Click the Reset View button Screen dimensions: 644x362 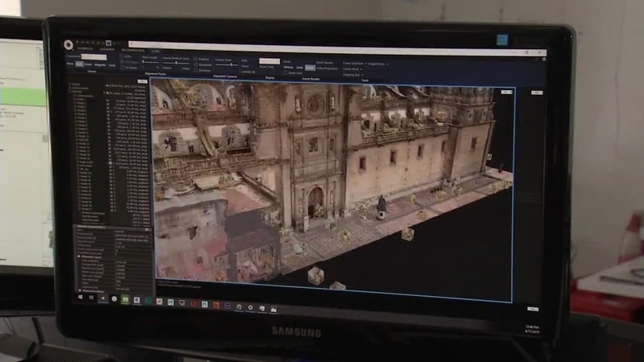coord(266,67)
